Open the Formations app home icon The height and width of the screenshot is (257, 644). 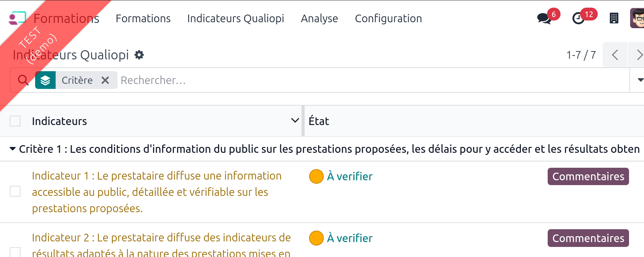click(x=17, y=18)
